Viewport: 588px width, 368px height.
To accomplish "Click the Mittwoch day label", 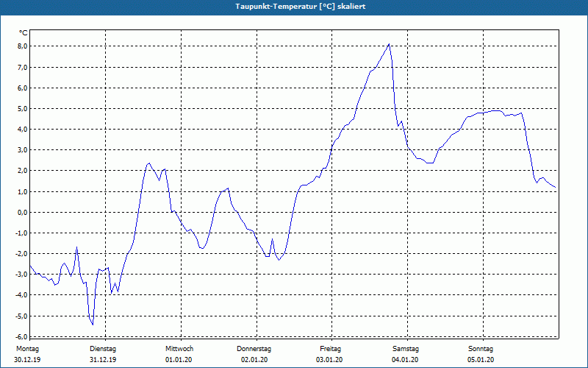I will coord(179,349).
